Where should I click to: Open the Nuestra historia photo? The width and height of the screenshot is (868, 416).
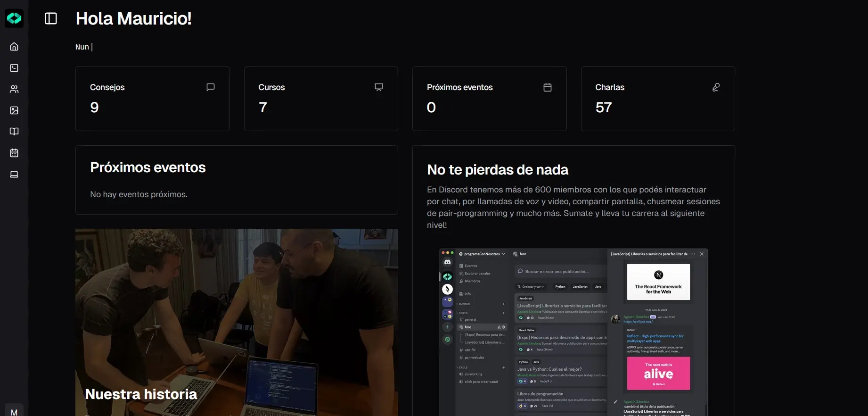(237, 321)
